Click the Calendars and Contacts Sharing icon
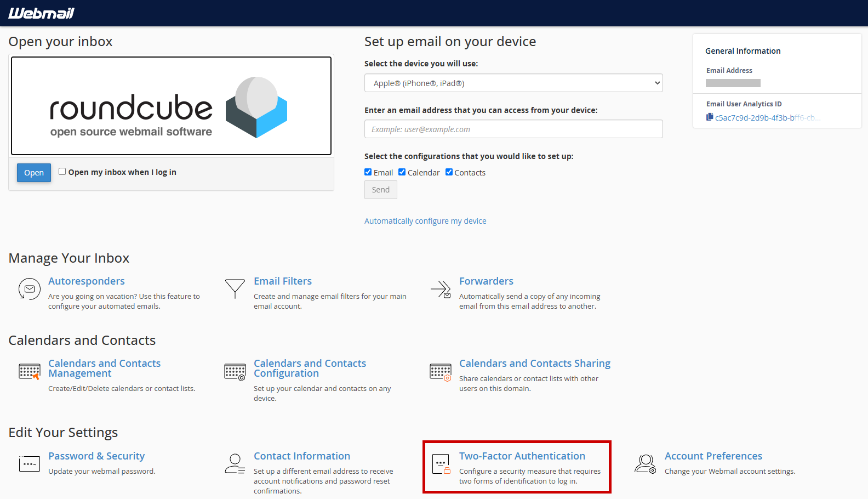The height and width of the screenshot is (499, 868). [x=441, y=372]
